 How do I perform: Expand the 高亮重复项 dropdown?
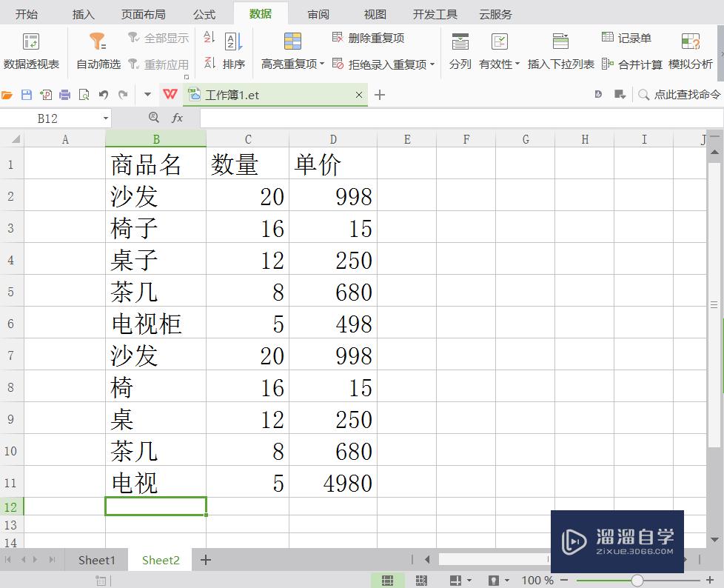[322, 64]
